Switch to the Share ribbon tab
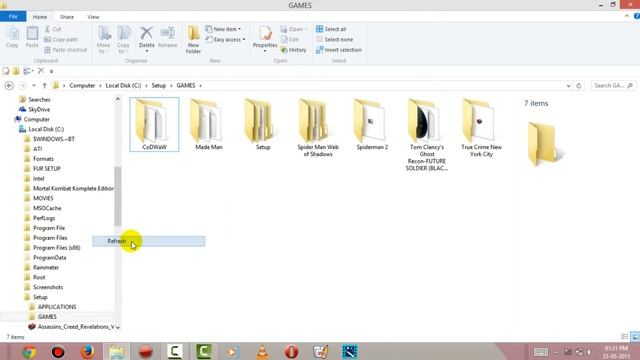This screenshot has width=640, height=360. (x=67, y=17)
